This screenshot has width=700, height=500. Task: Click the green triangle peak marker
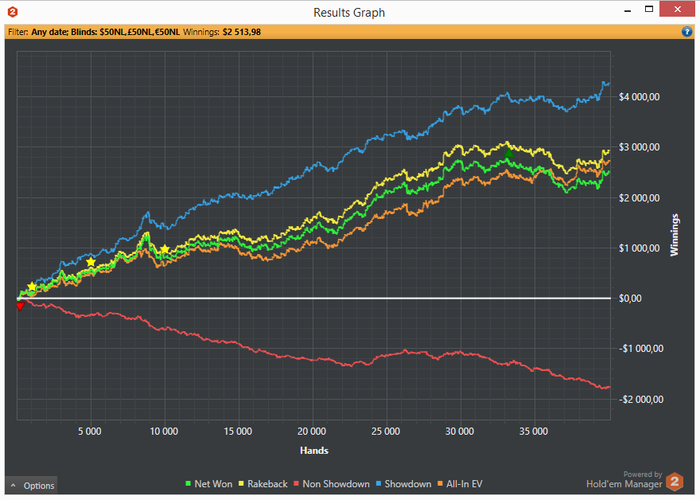508,154
